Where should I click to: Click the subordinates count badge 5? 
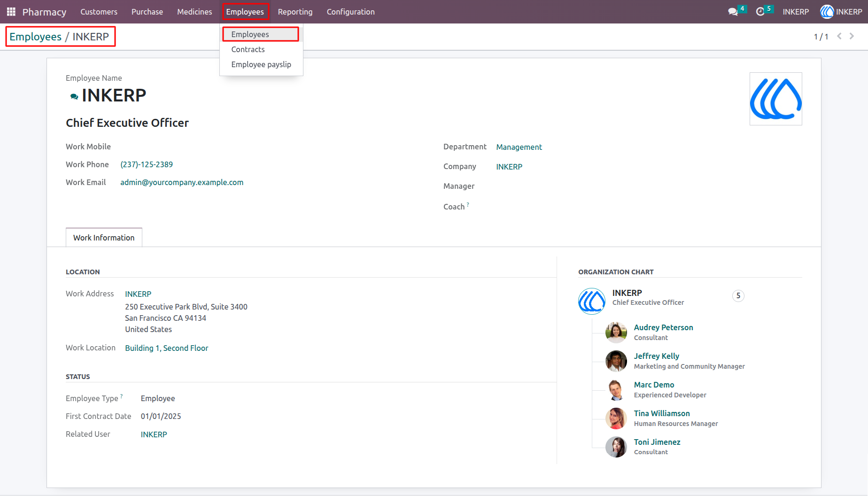pyautogui.click(x=738, y=296)
